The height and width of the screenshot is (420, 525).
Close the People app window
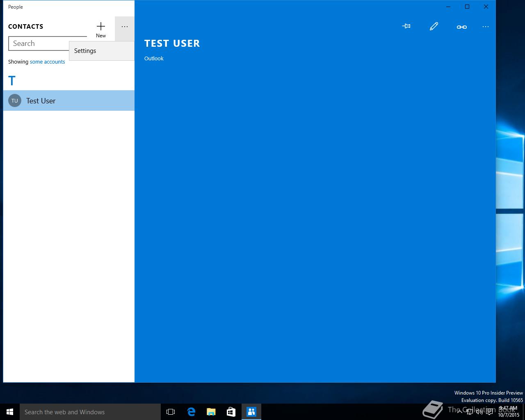[486, 7]
